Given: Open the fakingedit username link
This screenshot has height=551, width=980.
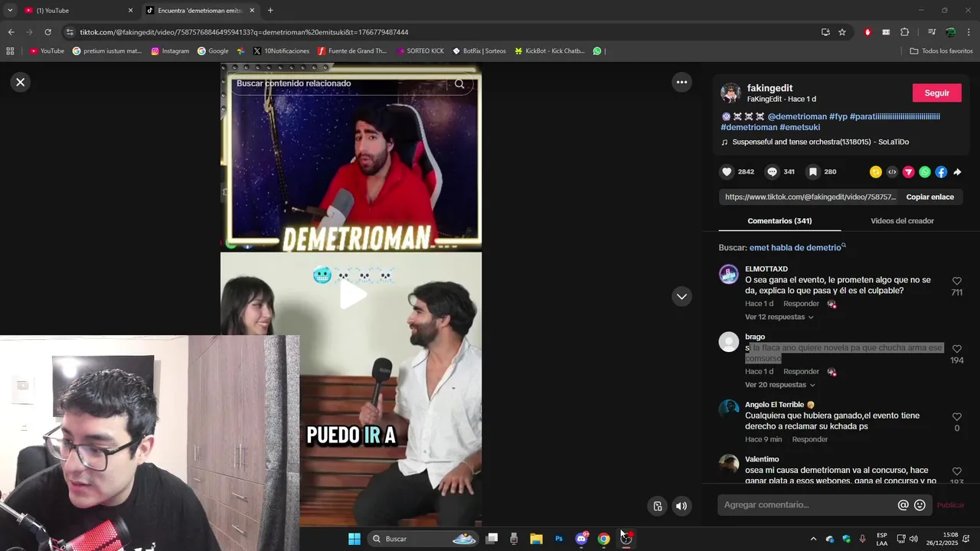Looking at the screenshot, I should 769,88.
